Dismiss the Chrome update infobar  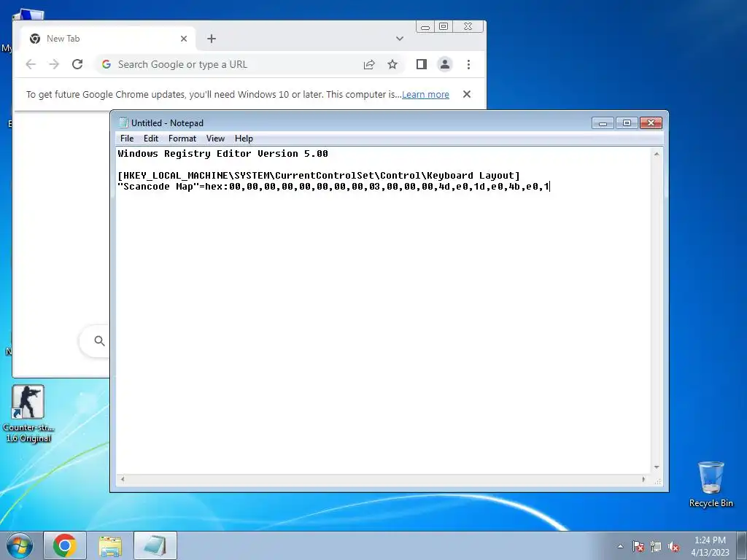(467, 94)
